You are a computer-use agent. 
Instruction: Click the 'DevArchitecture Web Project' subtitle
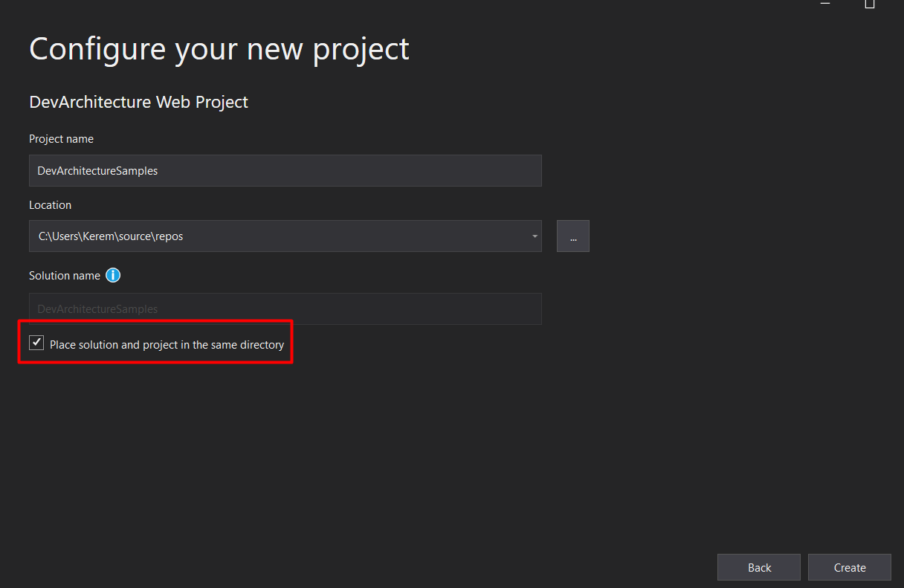138,102
